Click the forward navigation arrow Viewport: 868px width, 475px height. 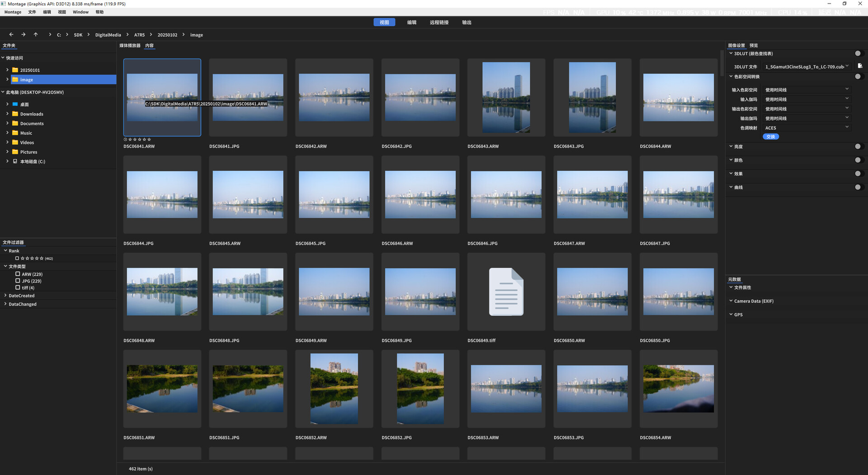[23, 34]
